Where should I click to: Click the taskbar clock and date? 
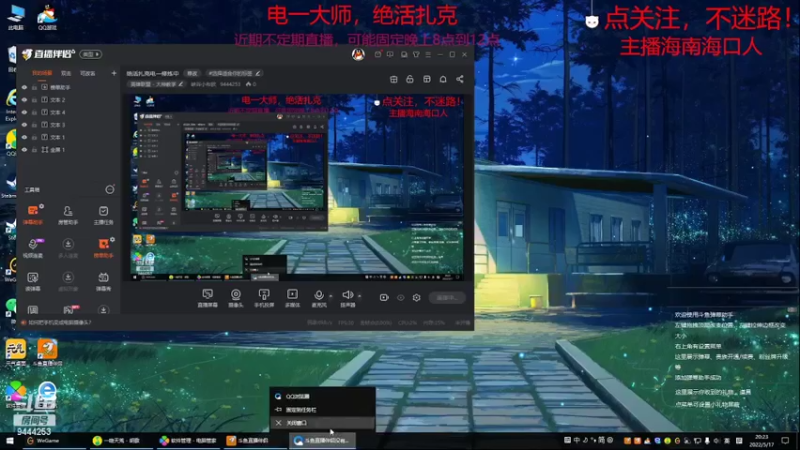(760, 440)
